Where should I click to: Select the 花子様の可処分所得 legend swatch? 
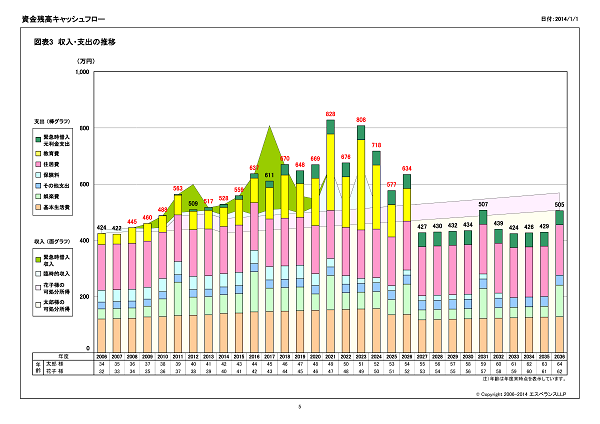tap(38, 288)
